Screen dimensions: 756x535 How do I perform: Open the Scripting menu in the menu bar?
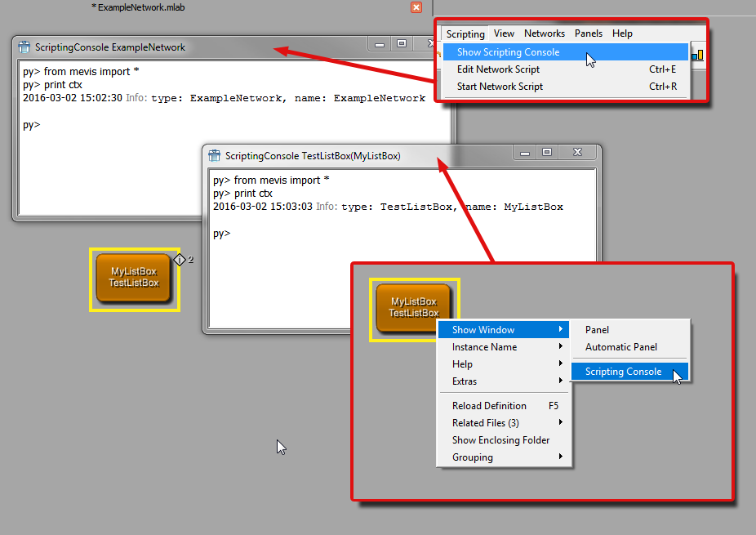click(465, 33)
